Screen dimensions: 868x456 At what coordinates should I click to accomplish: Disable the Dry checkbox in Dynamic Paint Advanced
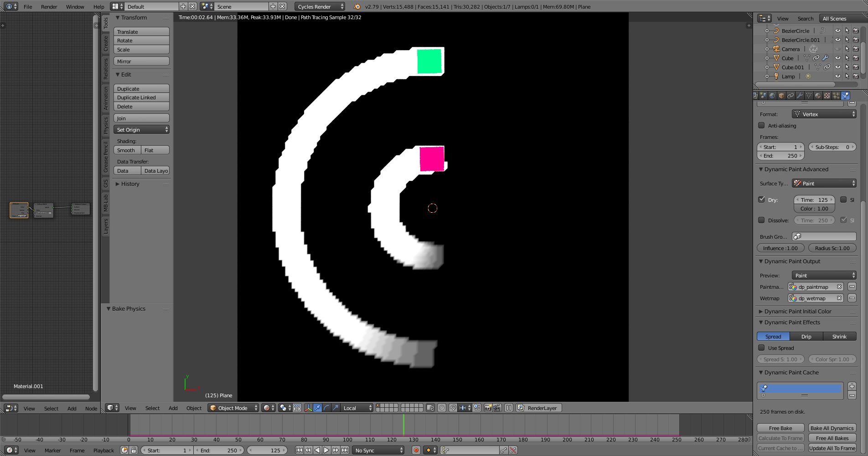click(761, 200)
